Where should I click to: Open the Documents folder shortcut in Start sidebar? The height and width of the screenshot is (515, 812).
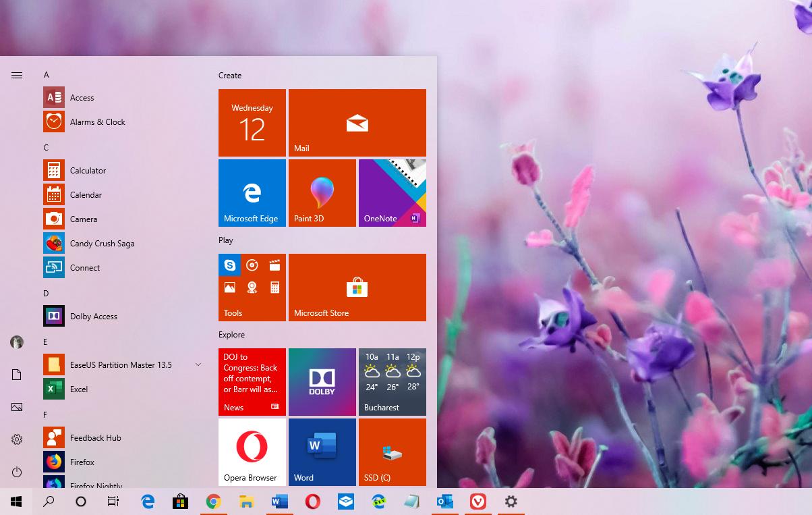tap(17, 375)
